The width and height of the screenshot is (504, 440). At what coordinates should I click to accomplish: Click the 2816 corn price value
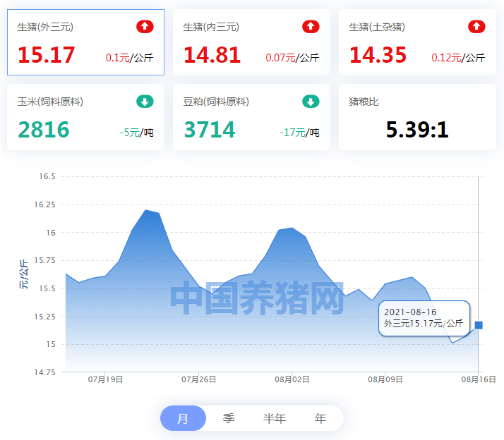coord(44,130)
